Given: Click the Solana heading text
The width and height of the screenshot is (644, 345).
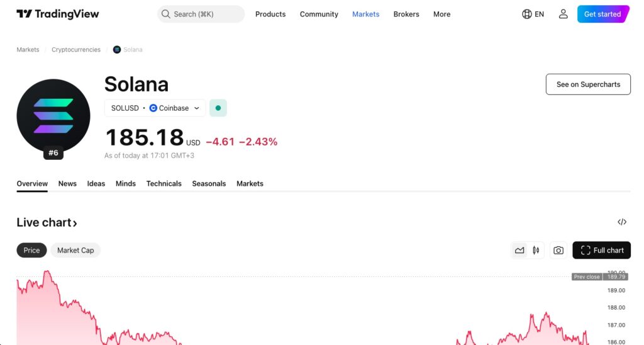Looking at the screenshot, I should (x=136, y=84).
